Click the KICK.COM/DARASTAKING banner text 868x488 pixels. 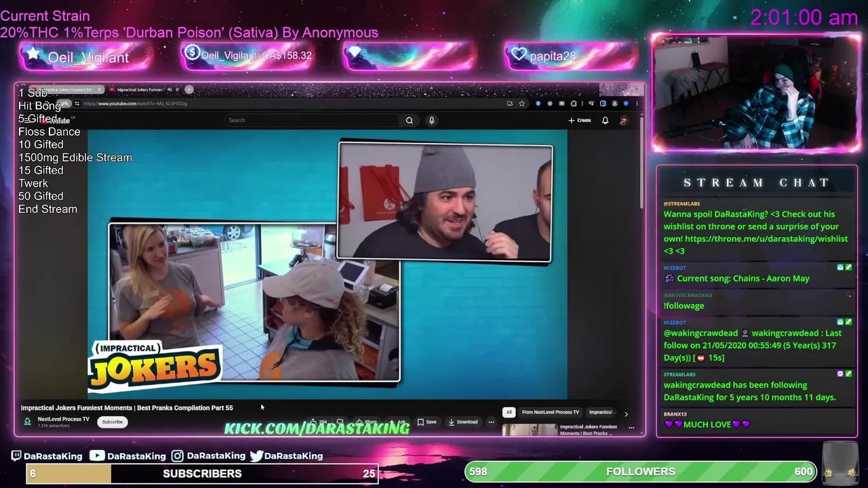click(317, 428)
